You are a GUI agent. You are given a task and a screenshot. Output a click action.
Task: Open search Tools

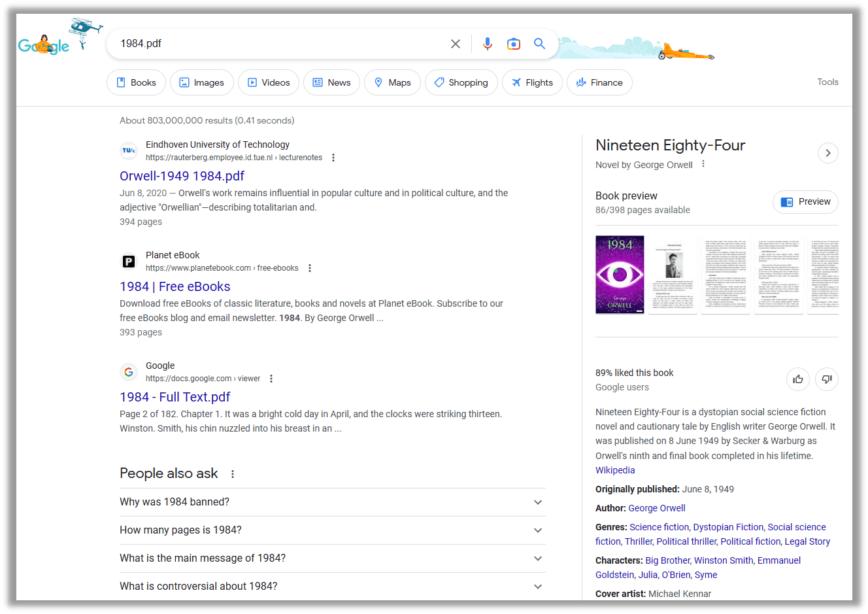827,82
